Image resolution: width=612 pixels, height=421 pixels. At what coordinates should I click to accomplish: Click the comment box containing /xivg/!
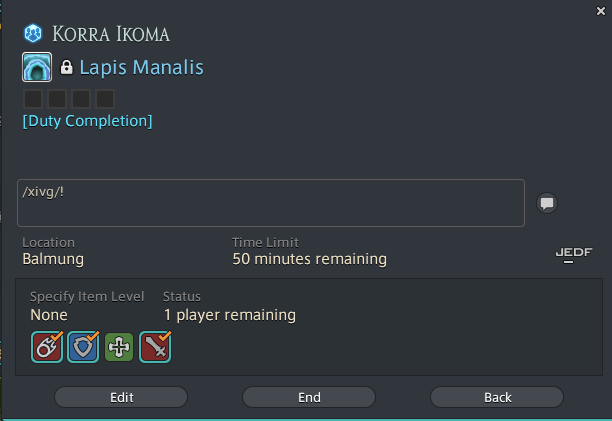[x=271, y=203]
